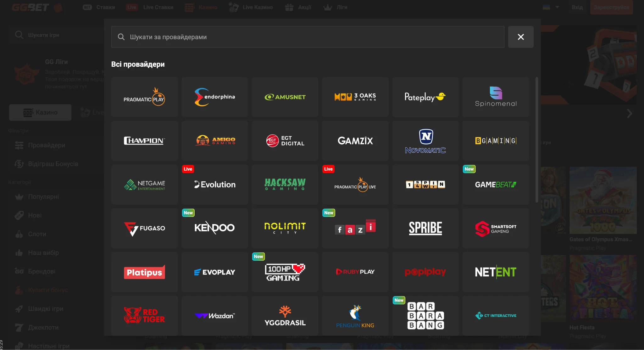Open the Live Казино menu item
Viewport: 644px width, 350px height.
pos(251,7)
